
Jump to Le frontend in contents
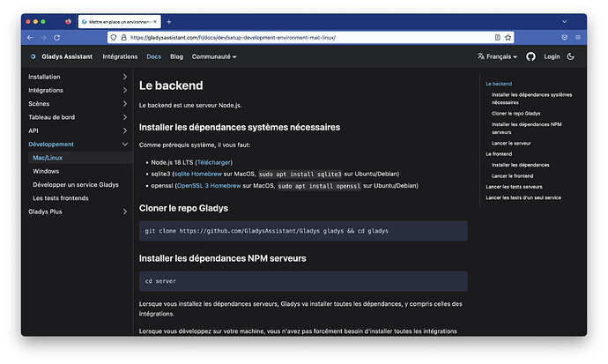(499, 154)
